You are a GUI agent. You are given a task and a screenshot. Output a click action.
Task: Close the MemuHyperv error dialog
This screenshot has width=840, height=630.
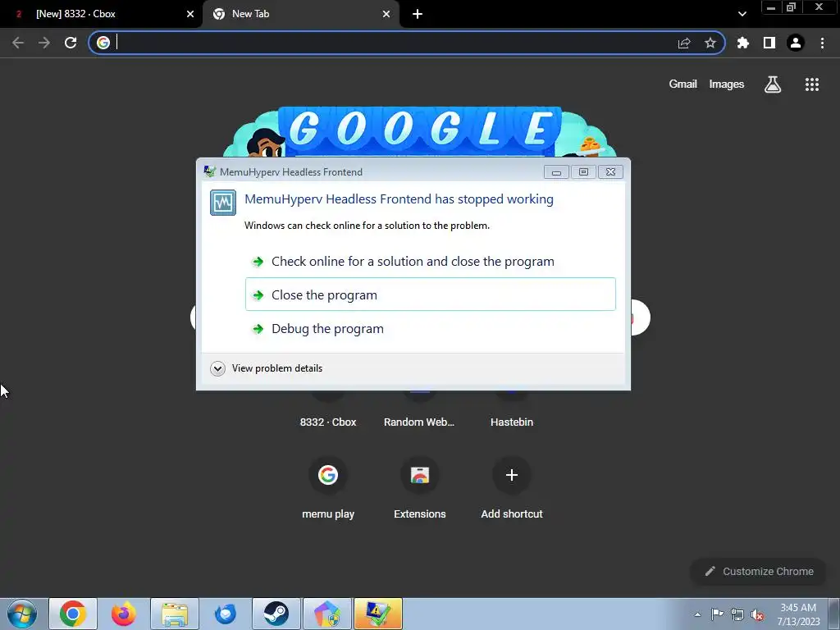(610, 172)
